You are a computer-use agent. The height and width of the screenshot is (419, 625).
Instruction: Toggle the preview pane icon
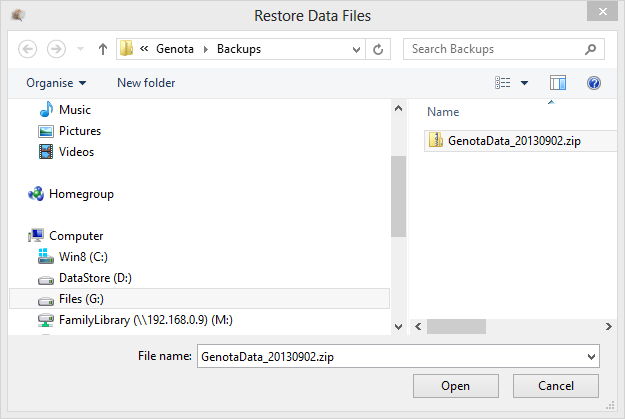[558, 83]
